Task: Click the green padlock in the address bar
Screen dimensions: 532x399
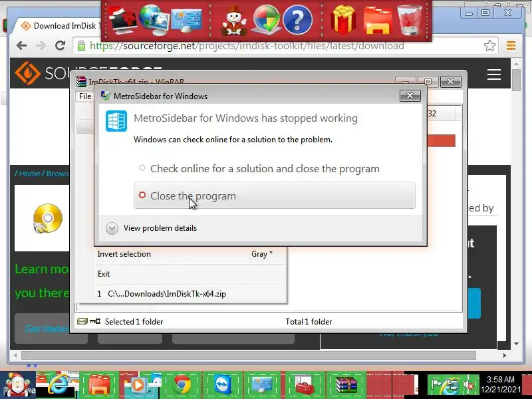Action: tap(81, 45)
